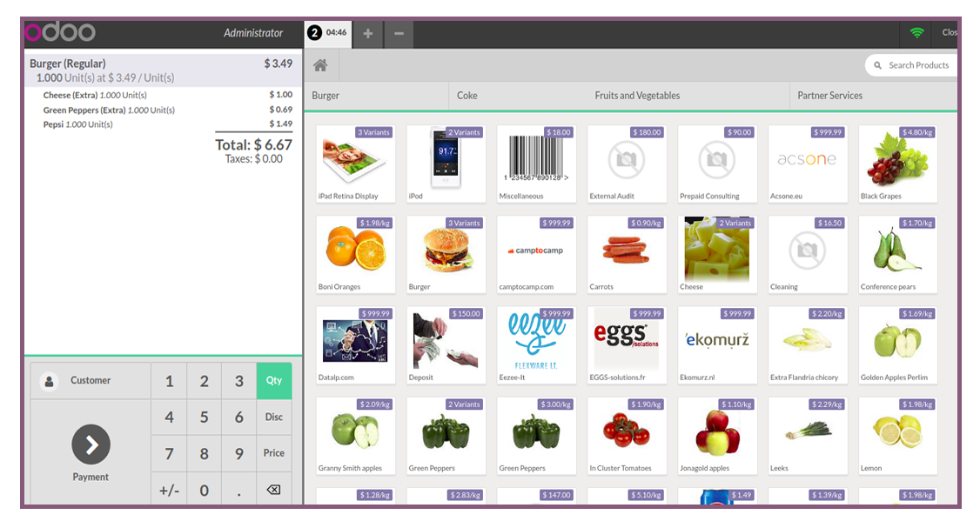980x528 pixels.
Task: Add Prepaid Consulting product
Action: tap(717, 163)
